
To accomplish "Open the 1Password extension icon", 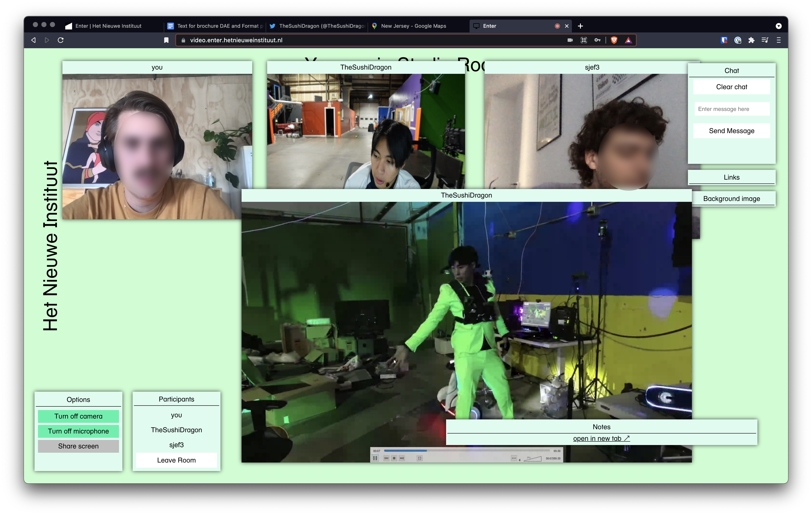I will [x=738, y=40].
